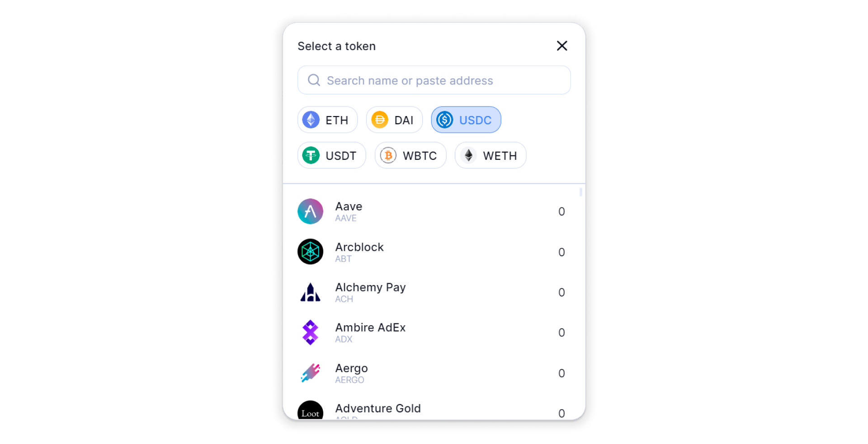The image size is (868, 444).
Task: Choose the WETH common token chip
Action: [x=491, y=155]
